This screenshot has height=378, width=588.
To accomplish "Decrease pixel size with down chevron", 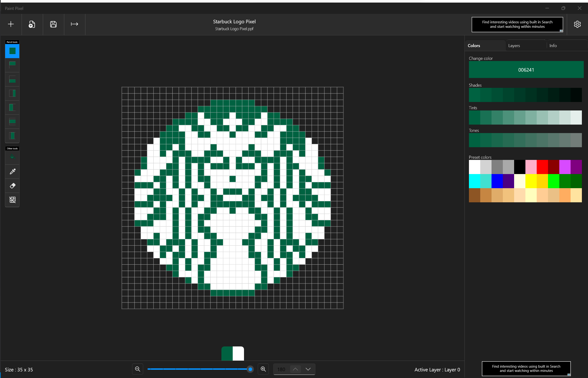I will click(308, 369).
